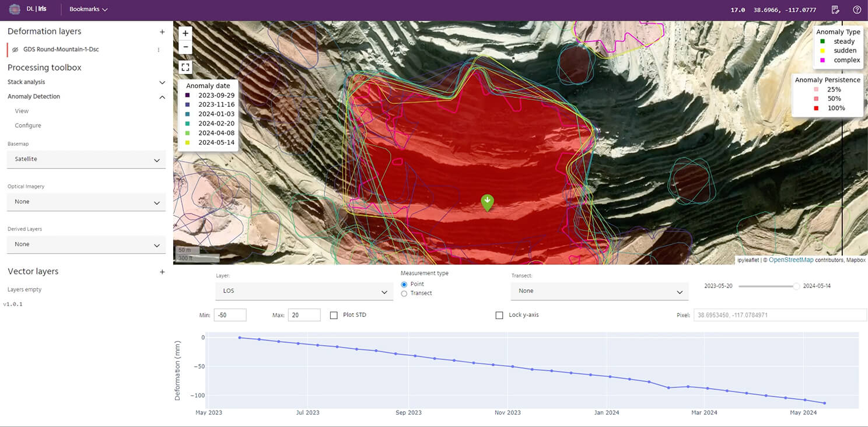868x427 pixels.
Task: Select View under Anomaly Detection
Action: 22,111
